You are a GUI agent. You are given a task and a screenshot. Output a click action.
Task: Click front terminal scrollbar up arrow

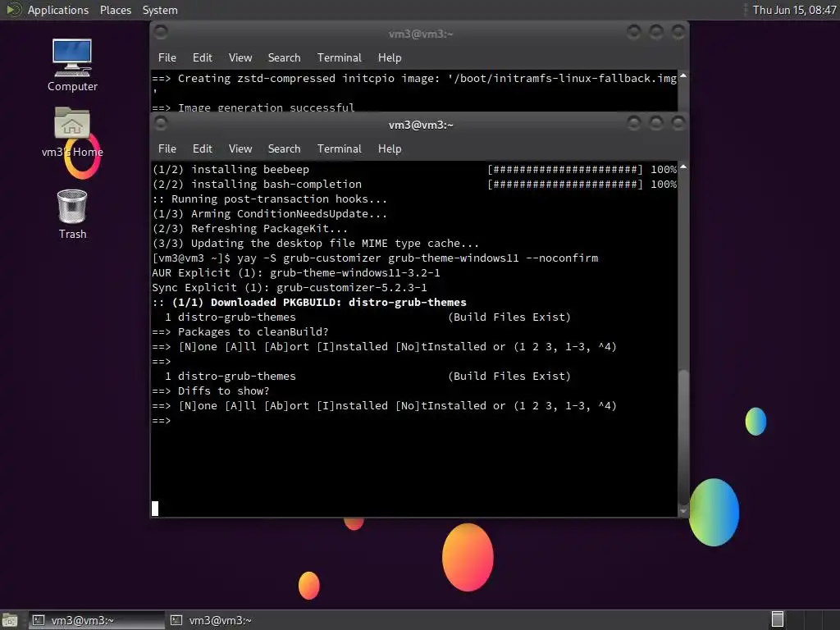pyautogui.click(x=683, y=167)
